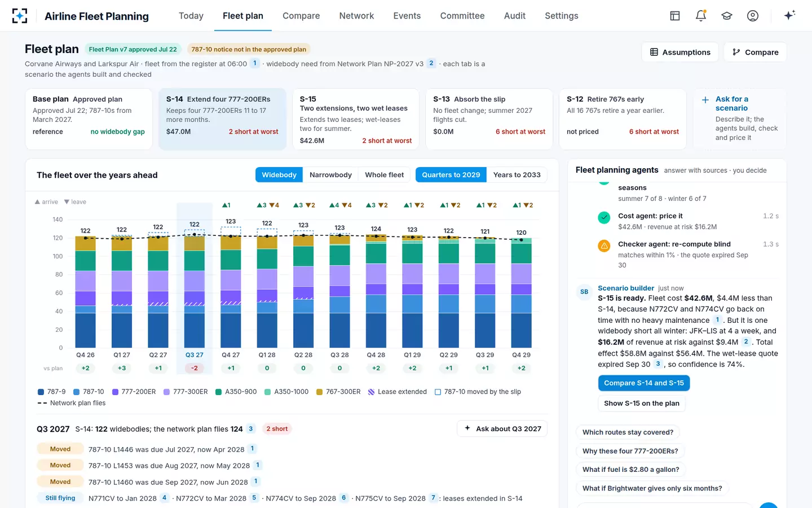Click the app logo icon
812x508 pixels.
[20, 16]
